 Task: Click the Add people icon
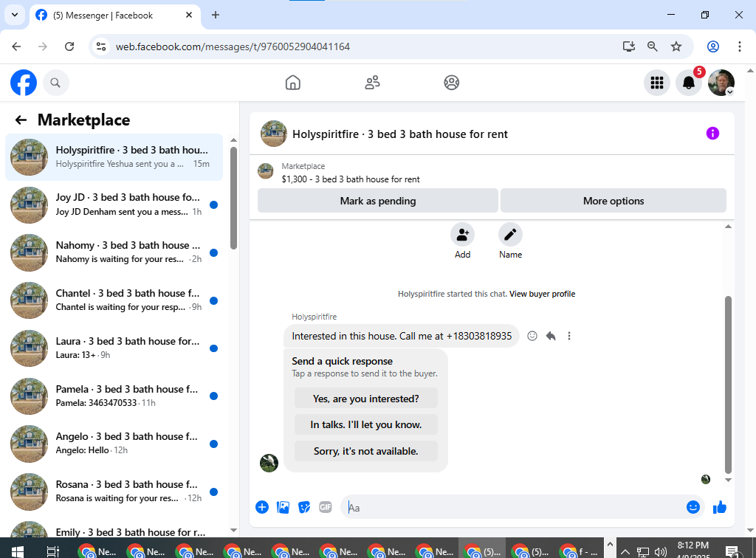click(x=462, y=235)
